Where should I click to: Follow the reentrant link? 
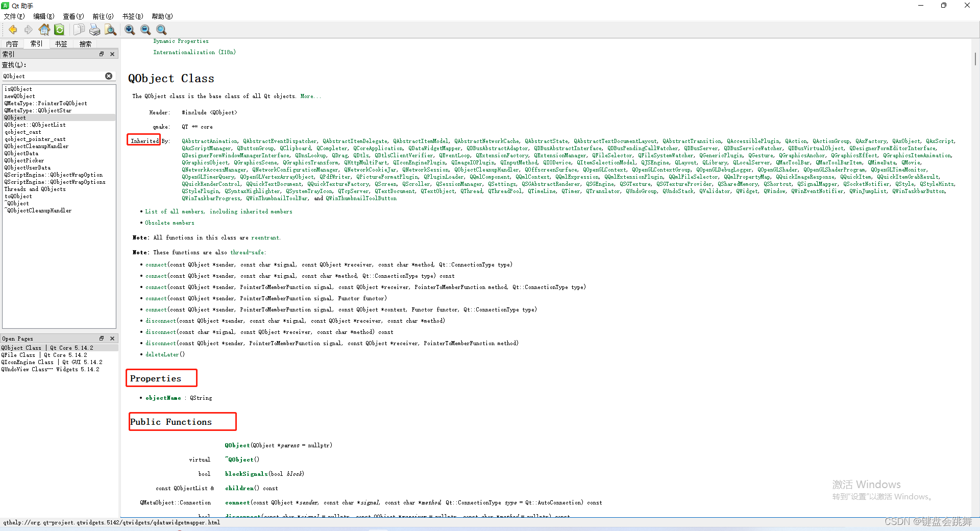pyautogui.click(x=265, y=237)
